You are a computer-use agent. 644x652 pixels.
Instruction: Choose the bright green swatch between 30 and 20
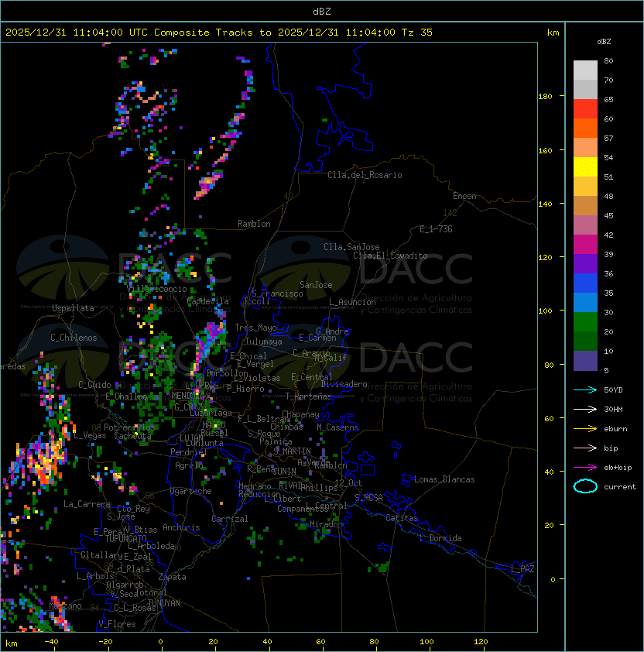click(585, 321)
